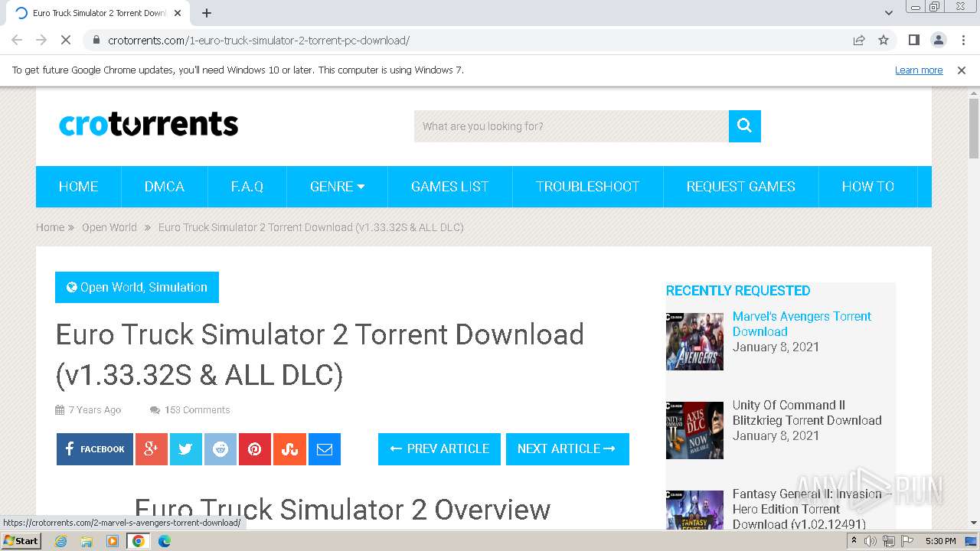Click Fantasy General II thumbnail

pyautogui.click(x=694, y=510)
